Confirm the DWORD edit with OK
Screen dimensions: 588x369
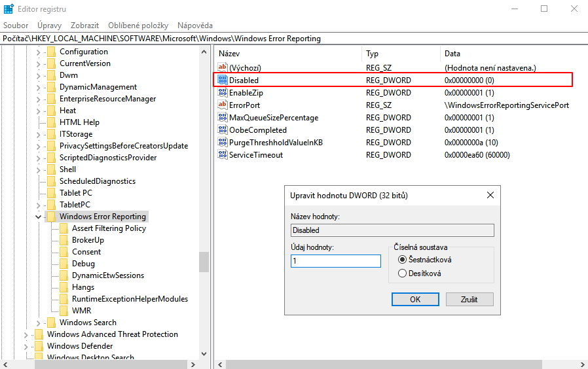(x=415, y=299)
